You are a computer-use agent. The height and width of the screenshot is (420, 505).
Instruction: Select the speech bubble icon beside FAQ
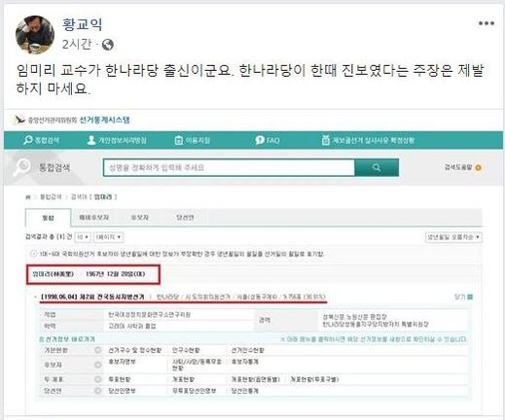[260, 140]
